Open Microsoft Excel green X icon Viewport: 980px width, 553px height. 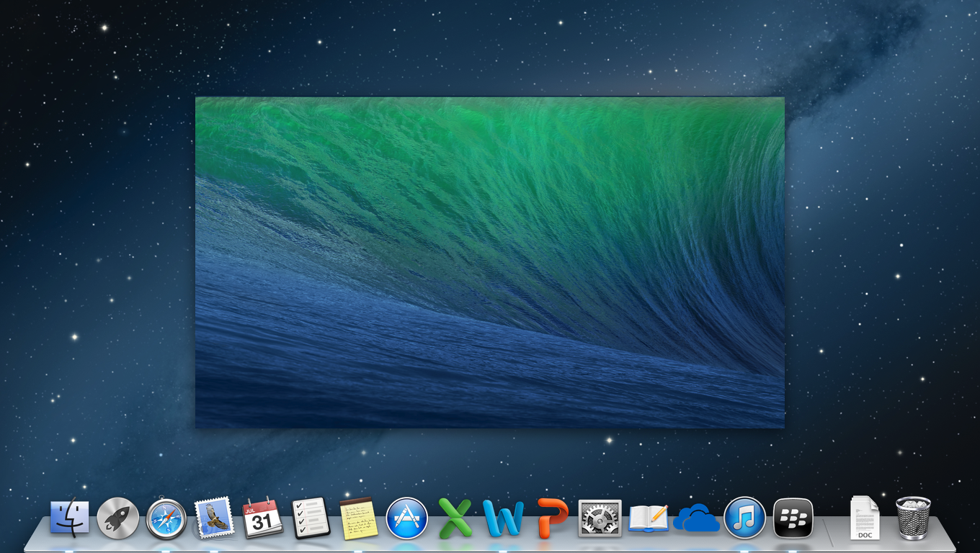click(x=455, y=518)
